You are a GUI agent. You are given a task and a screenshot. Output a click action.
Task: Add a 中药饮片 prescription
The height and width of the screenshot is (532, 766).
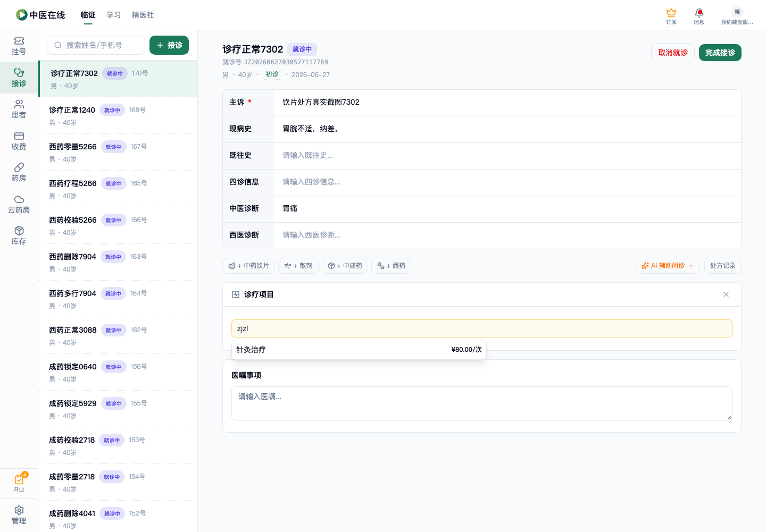click(x=248, y=266)
